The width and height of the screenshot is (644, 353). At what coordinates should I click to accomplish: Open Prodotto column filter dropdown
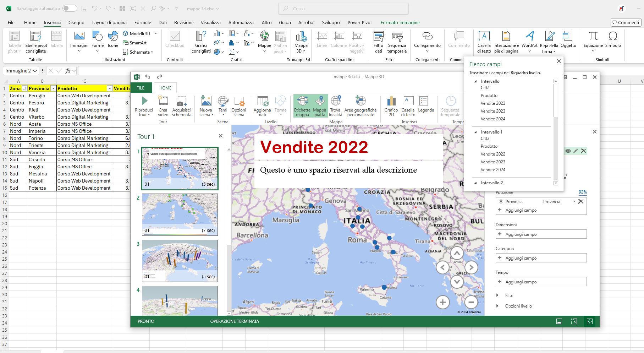[x=110, y=88]
